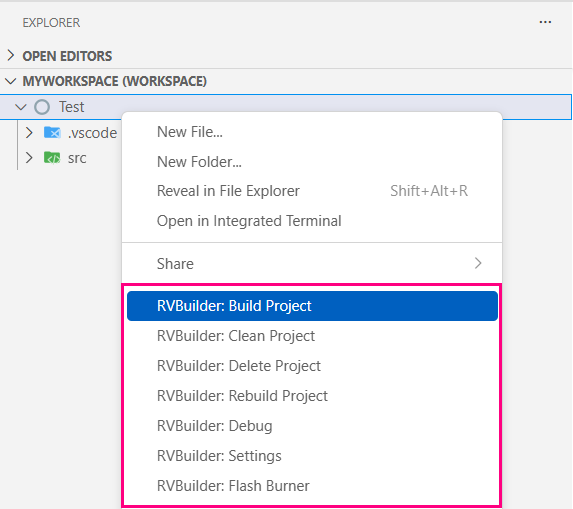Select the Test project row
The image size is (573, 509).
pyautogui.click(x=286, y=107)
